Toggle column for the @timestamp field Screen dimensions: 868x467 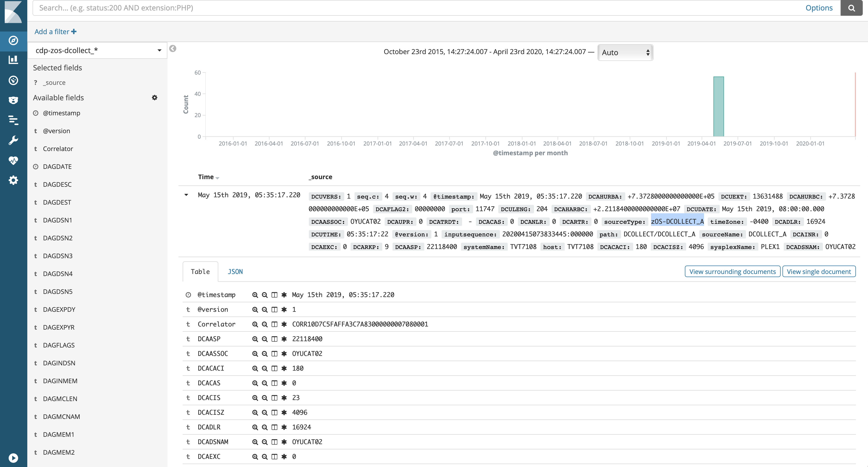coord(274,294)
